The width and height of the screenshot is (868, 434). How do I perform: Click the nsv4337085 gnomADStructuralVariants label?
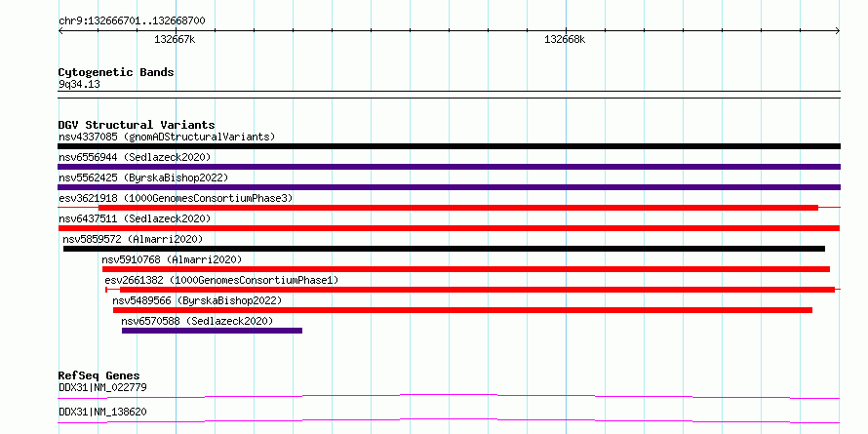click(x=167, y=137)
